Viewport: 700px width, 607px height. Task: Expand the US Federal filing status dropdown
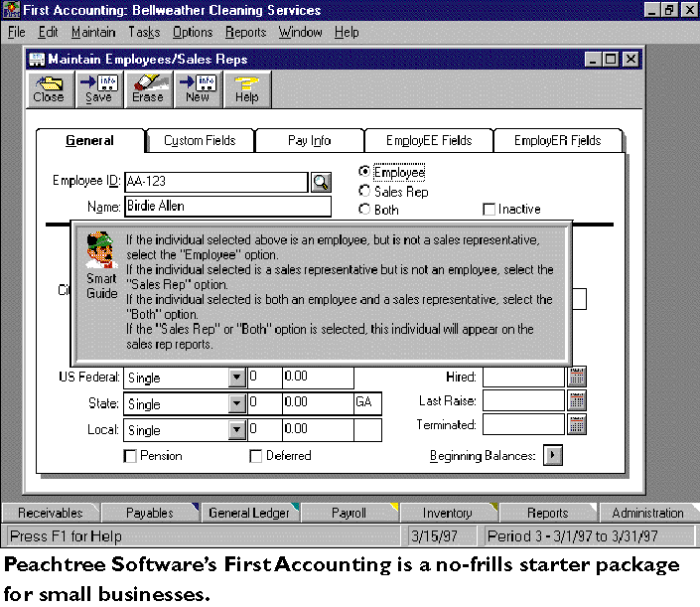pyautogui.click(x=237, y=378)
